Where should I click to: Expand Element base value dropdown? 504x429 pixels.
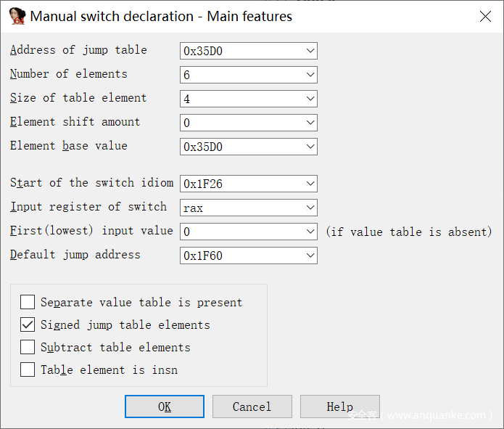(x=310, y=147)
